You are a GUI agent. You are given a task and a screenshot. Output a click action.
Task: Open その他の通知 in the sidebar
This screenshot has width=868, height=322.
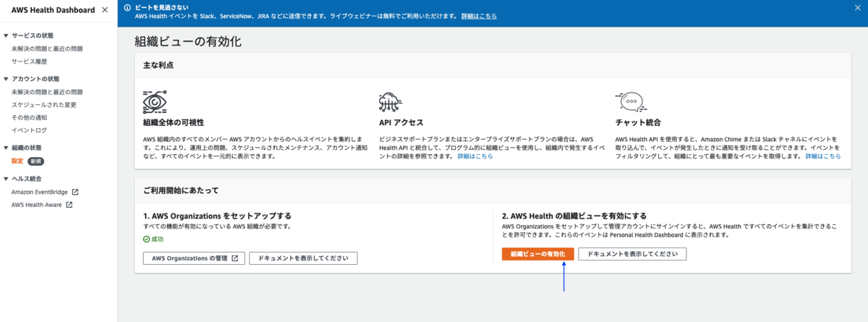pos(29,117)
